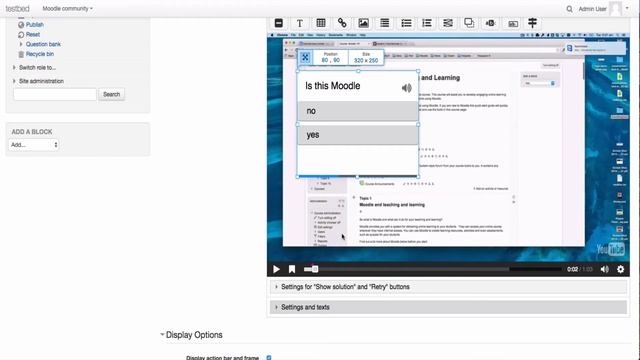Expand Site administration section

coord(14,81)
